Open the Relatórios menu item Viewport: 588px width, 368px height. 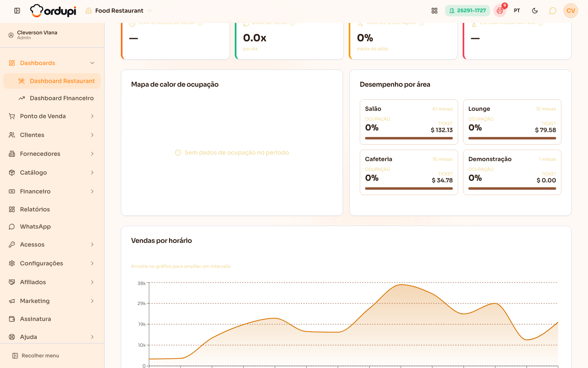pyautogui.click(x=52, y=209)
